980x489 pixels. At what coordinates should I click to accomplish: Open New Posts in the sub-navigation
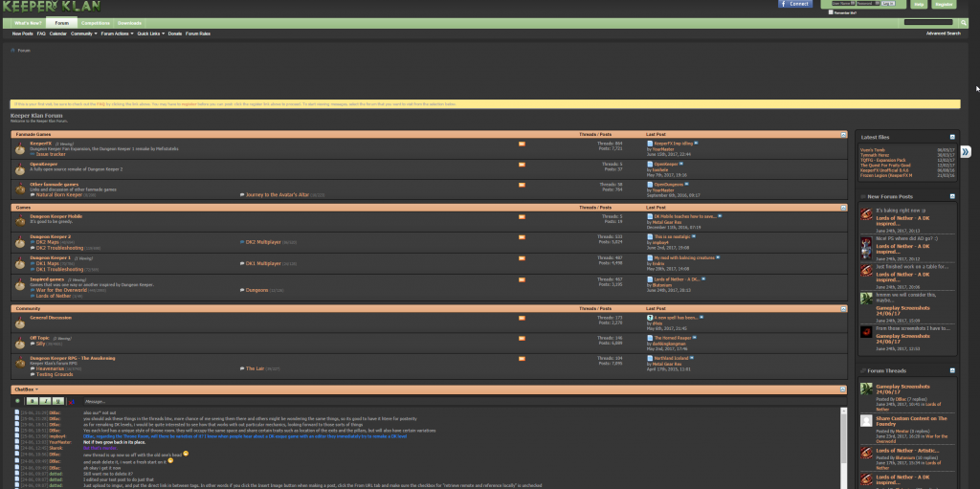click(x=23, y=33)
